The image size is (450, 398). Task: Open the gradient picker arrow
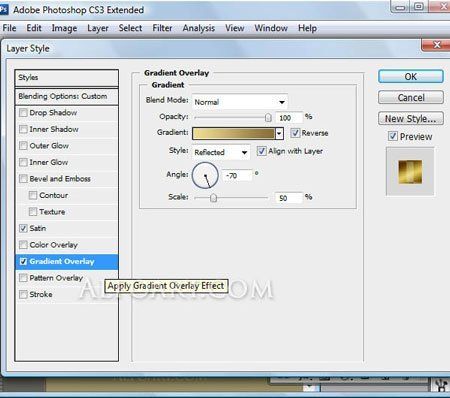279,134
